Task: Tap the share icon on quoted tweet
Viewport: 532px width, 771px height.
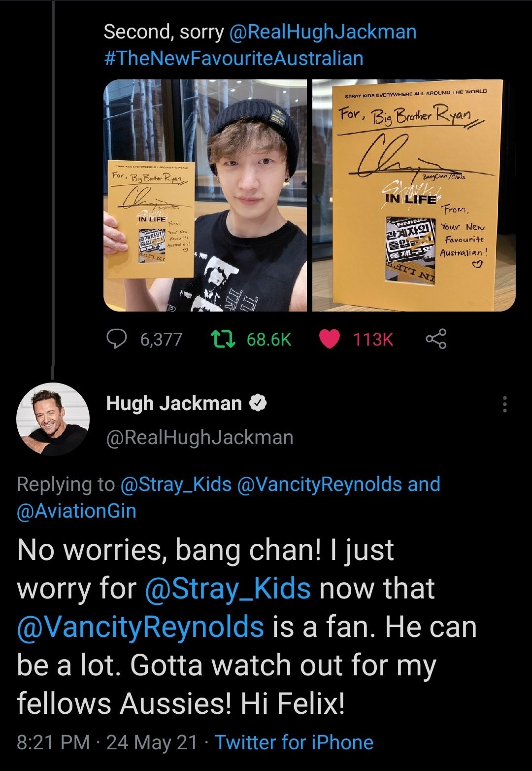Action: tap(436, 339)
